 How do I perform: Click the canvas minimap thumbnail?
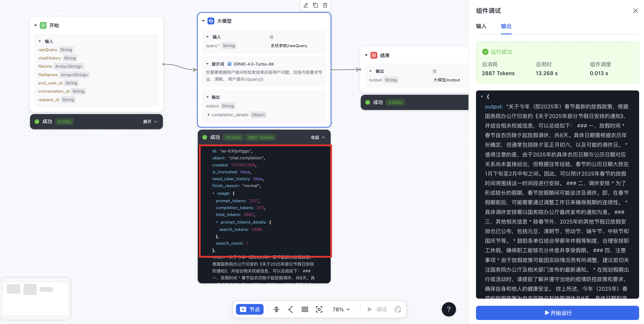(36, 298)
